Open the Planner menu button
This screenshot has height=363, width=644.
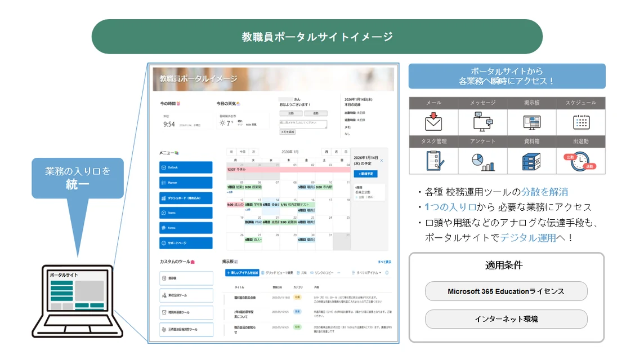pyautogui.click(x=186, y=183)
